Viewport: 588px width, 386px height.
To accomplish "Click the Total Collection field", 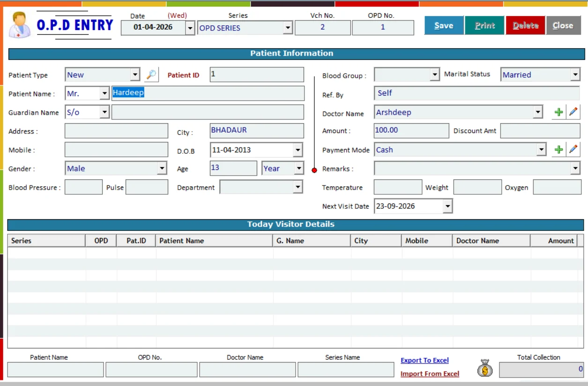I will click(542, 370).
